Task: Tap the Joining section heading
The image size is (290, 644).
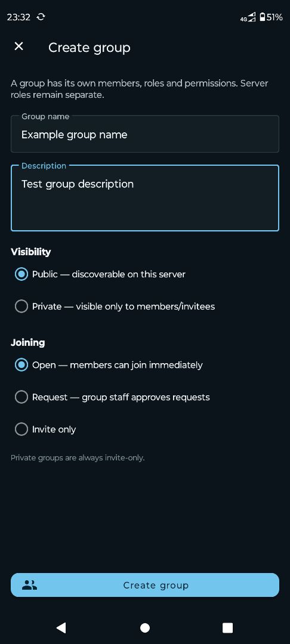Action: (28, 342)
